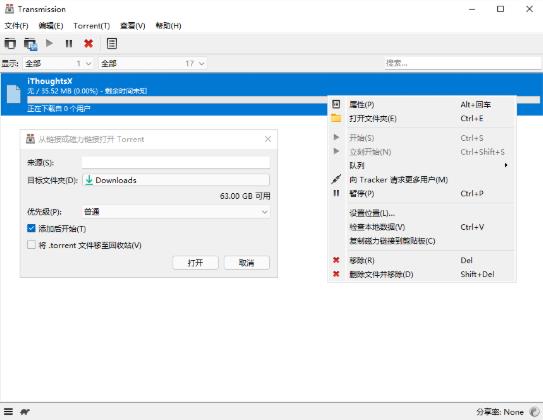The width and height of the screenshot is (543, 420).
Task: Click the folder icon beside 打开文件夹(E)
Action: pyautogui.click(x=336, y=118)
